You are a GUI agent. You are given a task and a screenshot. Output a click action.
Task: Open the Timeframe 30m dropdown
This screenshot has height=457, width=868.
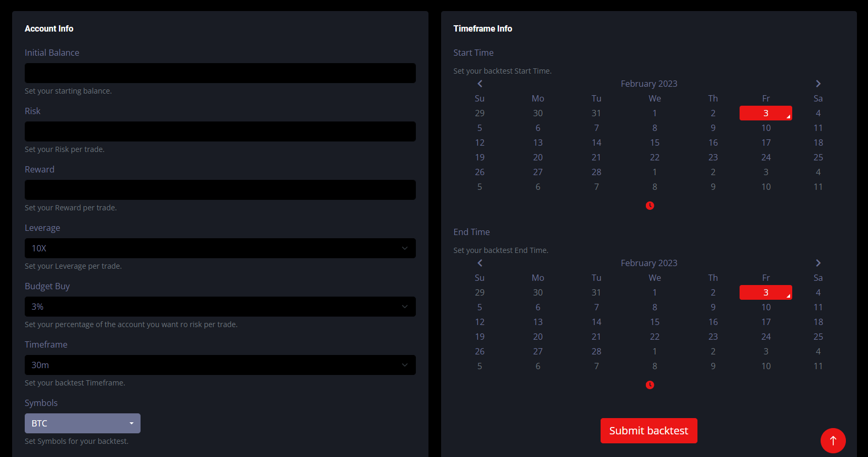(220, 365)
